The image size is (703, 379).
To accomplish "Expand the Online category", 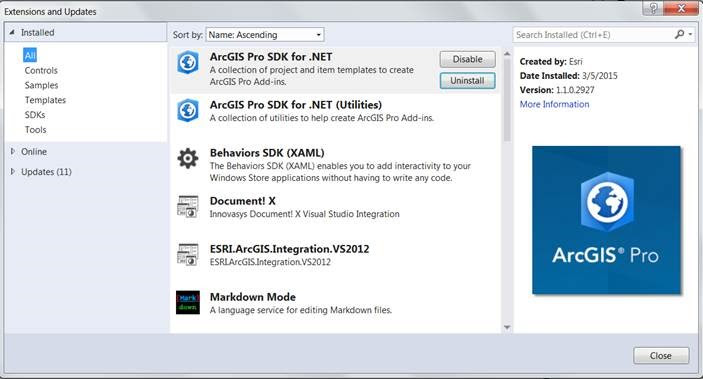I will tap(13, 152).
